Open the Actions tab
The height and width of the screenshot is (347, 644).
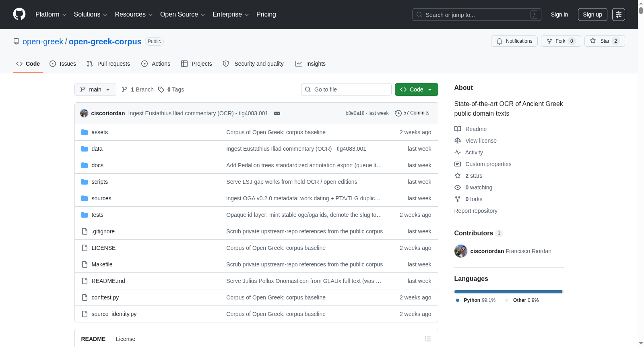(156, 64)
